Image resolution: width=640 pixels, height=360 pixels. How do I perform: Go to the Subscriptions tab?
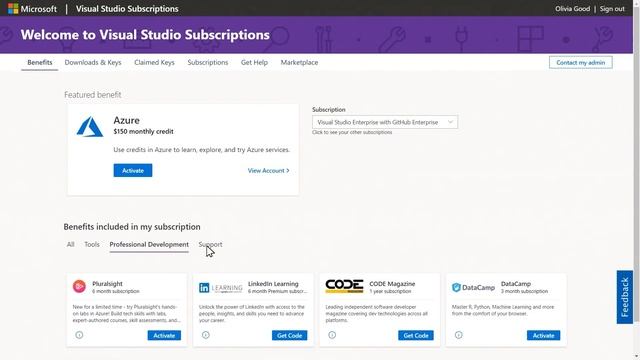[x=208, y=62]
